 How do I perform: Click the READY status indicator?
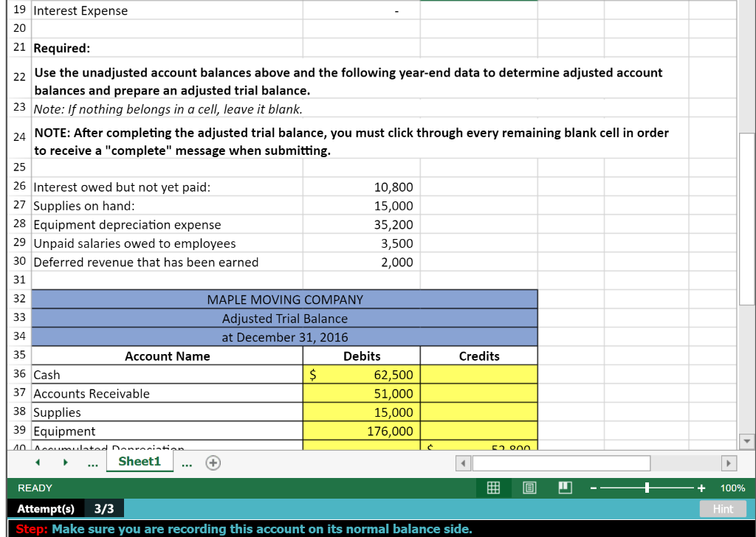pos(35,488)
